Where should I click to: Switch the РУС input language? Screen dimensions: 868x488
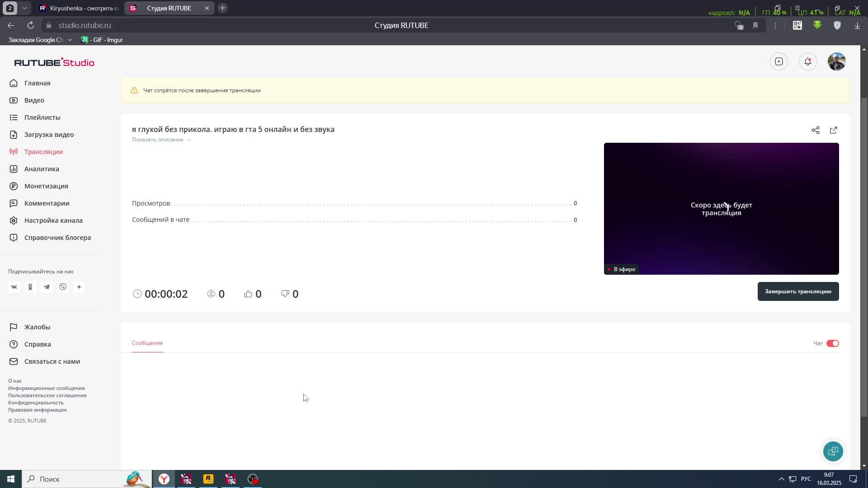[806, 479]
